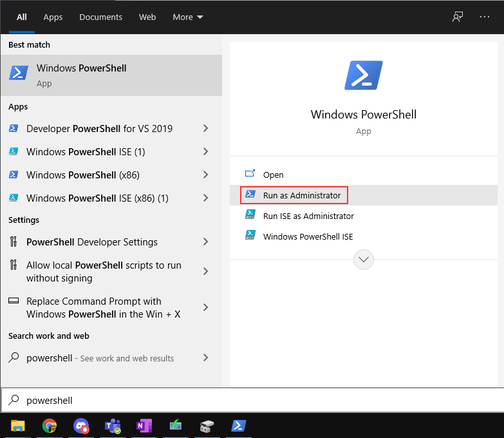Click the powershell search input field
The image size is (504, 438).
pos(252,400)
